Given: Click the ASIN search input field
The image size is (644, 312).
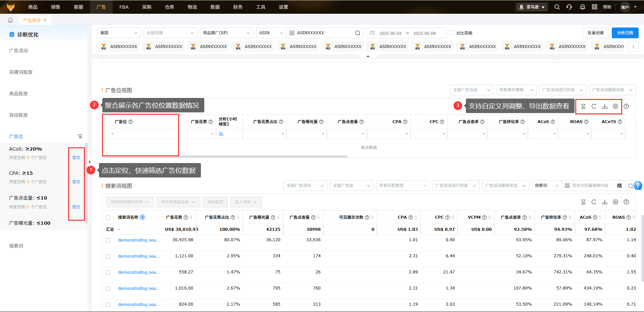Looking at the screenshot, I should pyautogui.click(x=322, y=33).
